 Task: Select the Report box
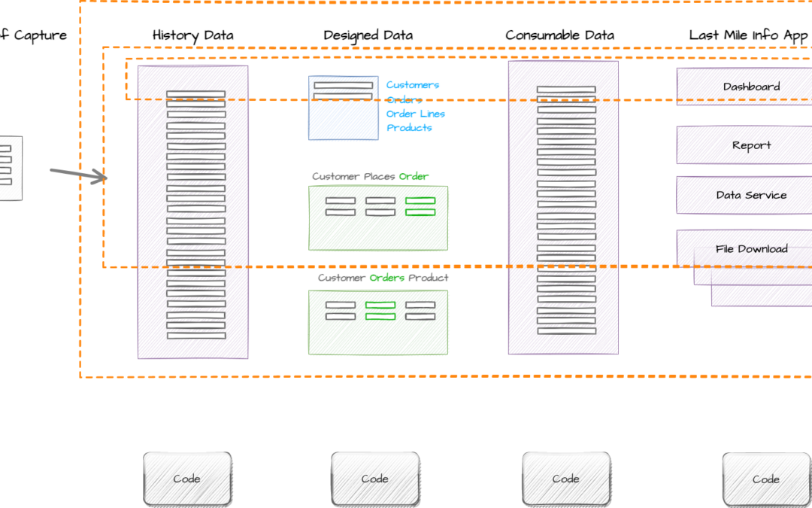tap(750, 145)
